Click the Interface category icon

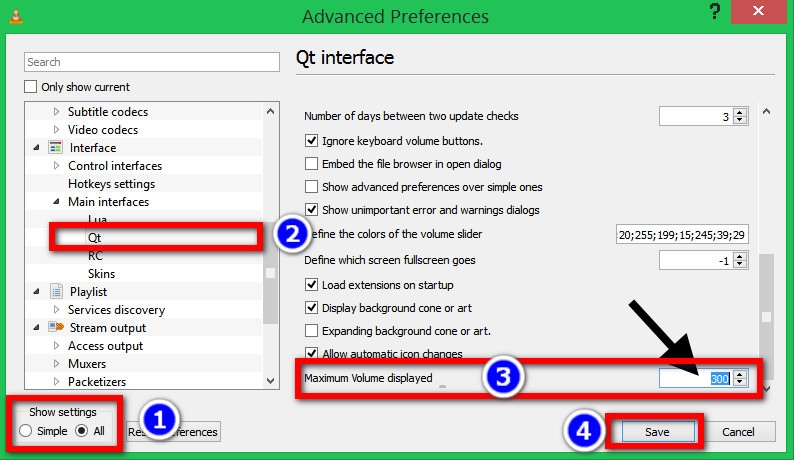(53, 148)
